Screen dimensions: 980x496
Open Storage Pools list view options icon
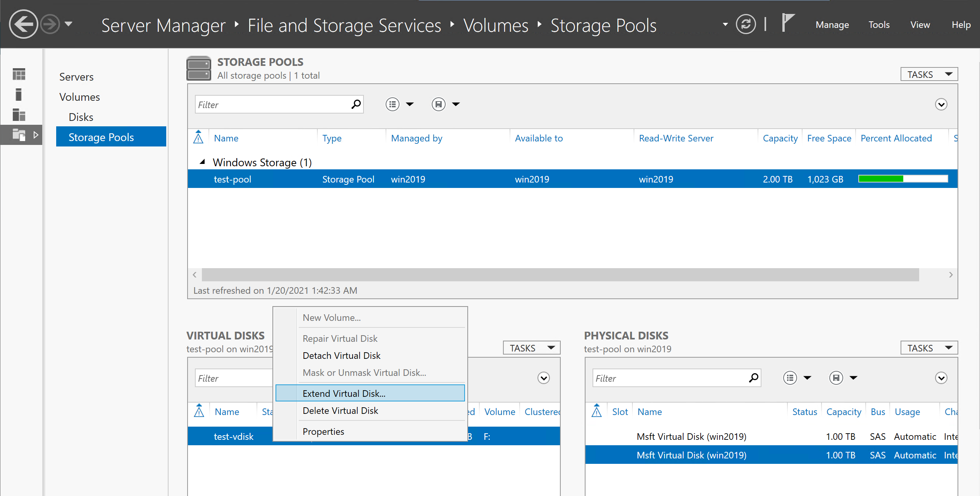click(x=392, y=104)
